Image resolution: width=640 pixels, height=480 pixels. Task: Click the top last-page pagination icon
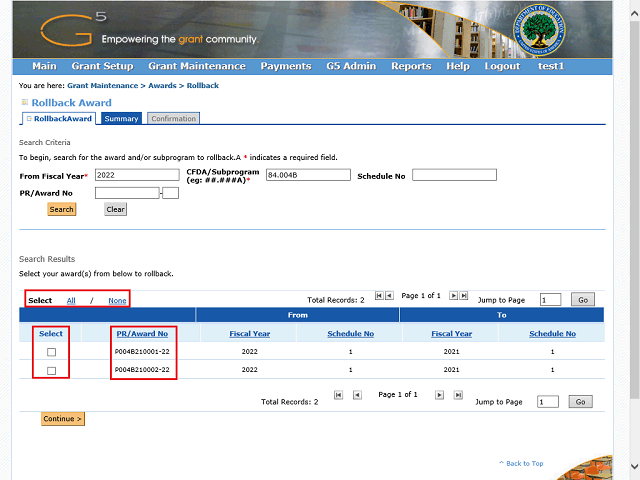[x=463, y=296]
